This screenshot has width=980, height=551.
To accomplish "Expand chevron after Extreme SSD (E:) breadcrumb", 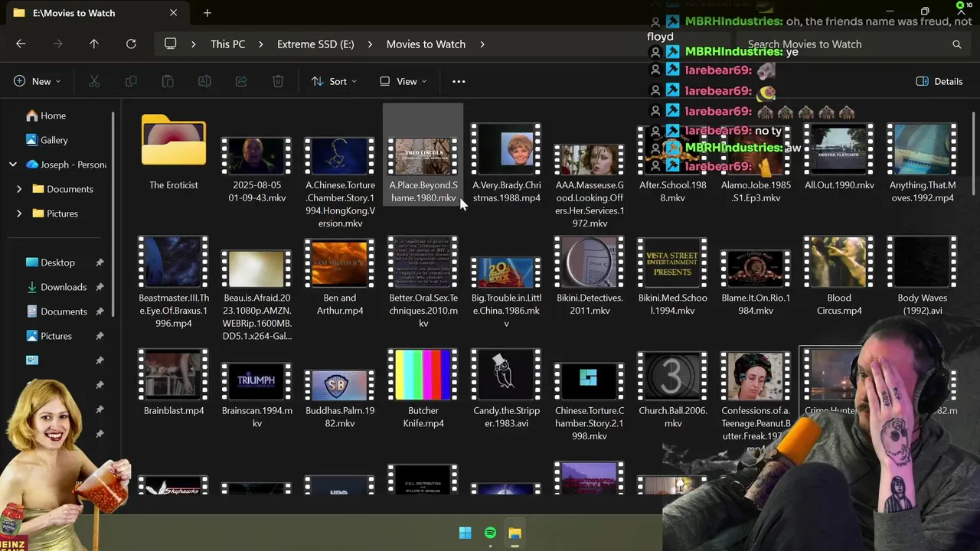I will [x=370, y=44].
